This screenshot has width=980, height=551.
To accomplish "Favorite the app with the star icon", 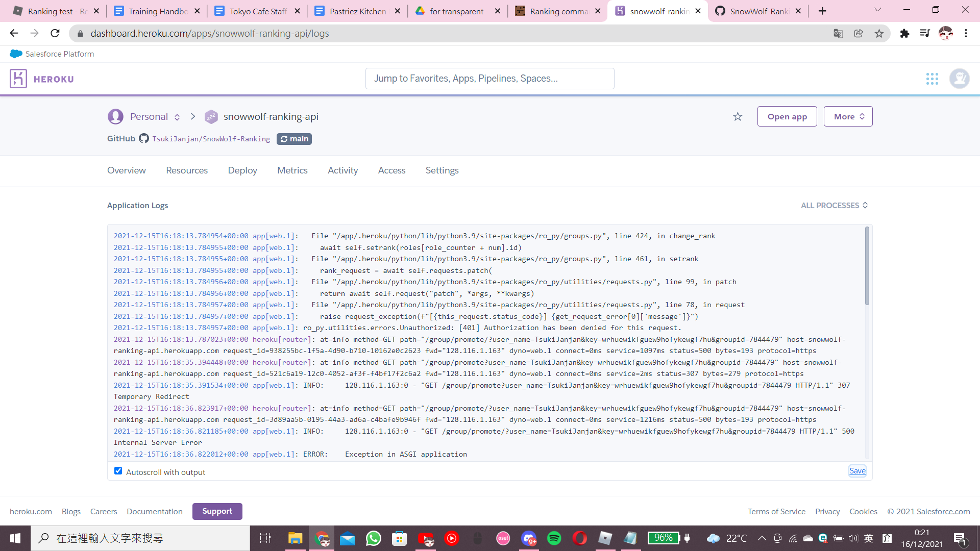I will coord(738,116).
